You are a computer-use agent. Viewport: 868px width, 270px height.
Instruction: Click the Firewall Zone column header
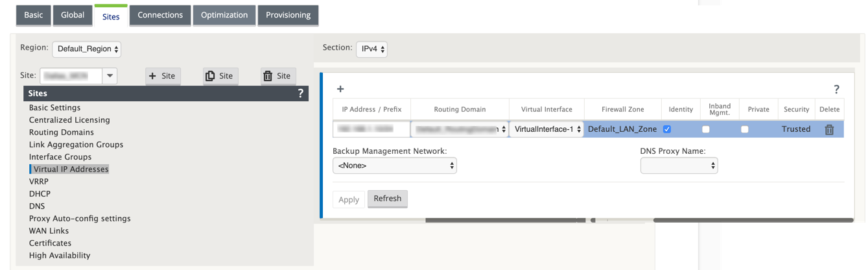tap(623, 110)
